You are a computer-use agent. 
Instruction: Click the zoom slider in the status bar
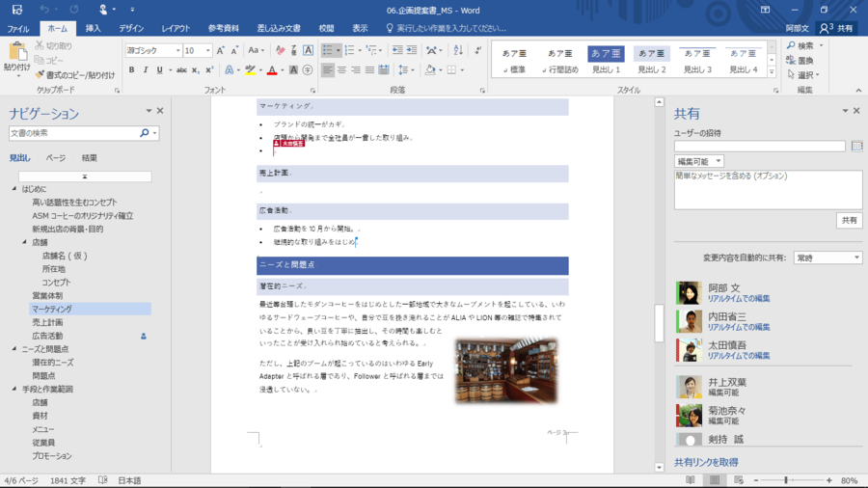(786, 480)
